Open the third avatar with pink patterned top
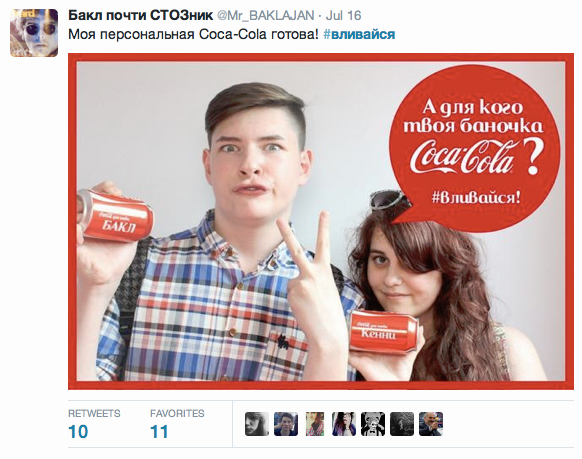This screenshot has height=459, width=582. click(x=315, y=424)
